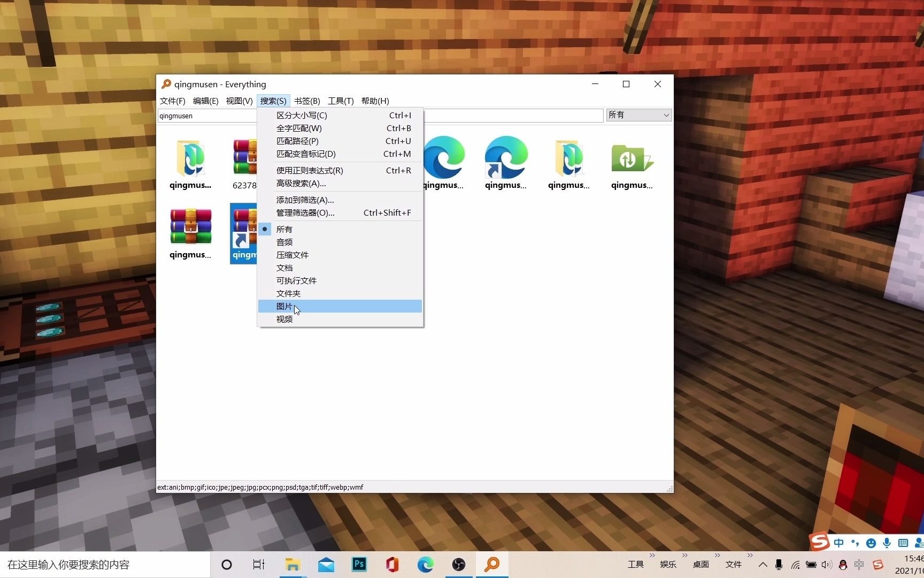Choose the highlighted 图片 picture filter
The height and width of the screenshot is (578, 924).
pyautogui.click(x=340, y=306)
